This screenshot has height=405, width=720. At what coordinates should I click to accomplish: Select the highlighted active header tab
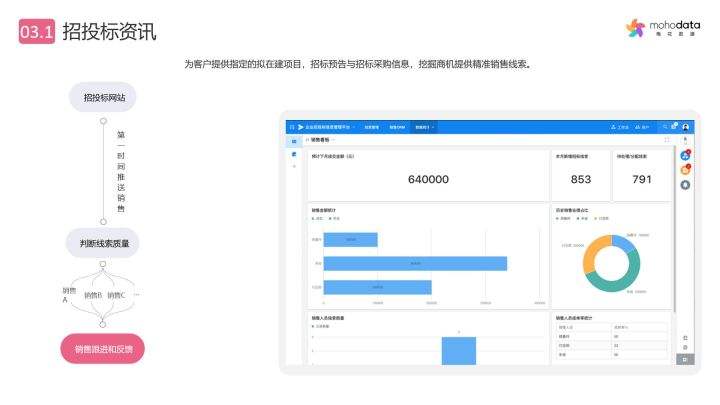tap(424, 127)
